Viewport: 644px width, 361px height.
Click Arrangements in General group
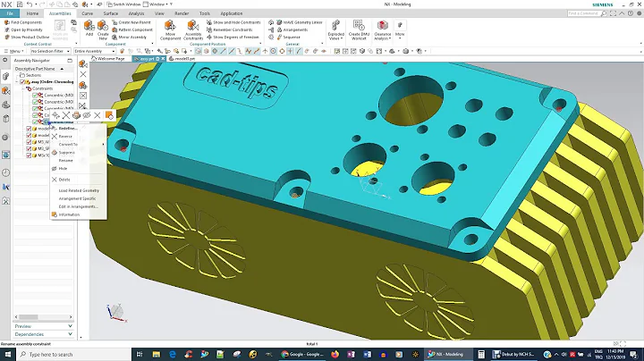pos(292,30)
